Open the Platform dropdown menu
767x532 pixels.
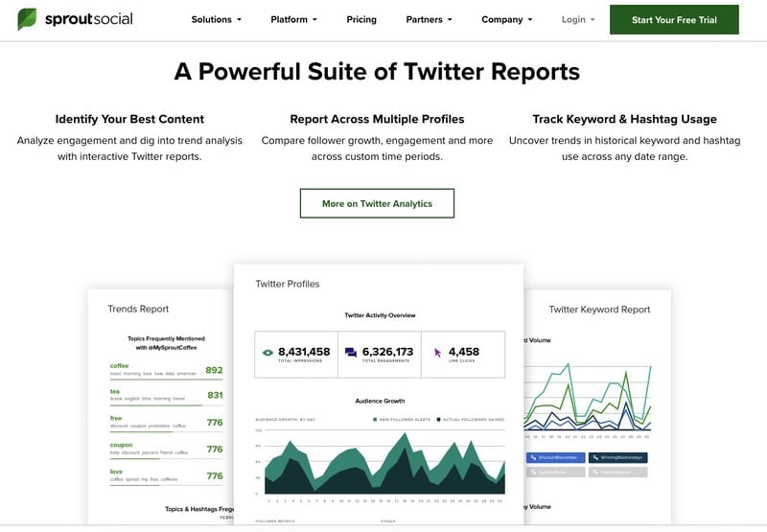294,19
